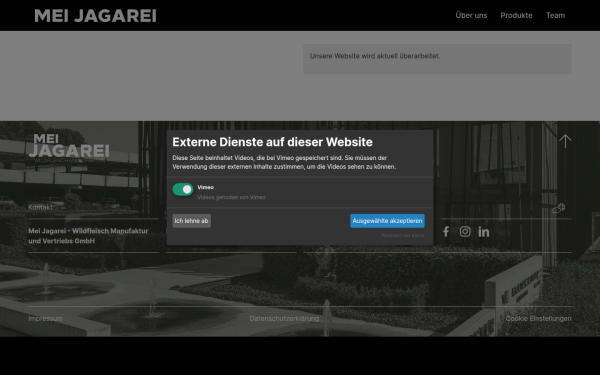Click the scroll-to-top arrow icon
This screenshot has width=600, height=375.
(565, 141)
